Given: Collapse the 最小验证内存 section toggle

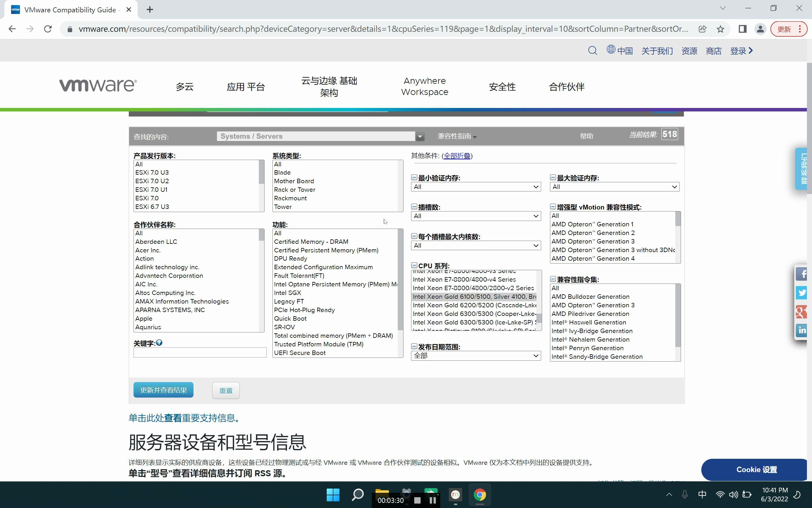Looking at the screenshot, I should (414, 177).
